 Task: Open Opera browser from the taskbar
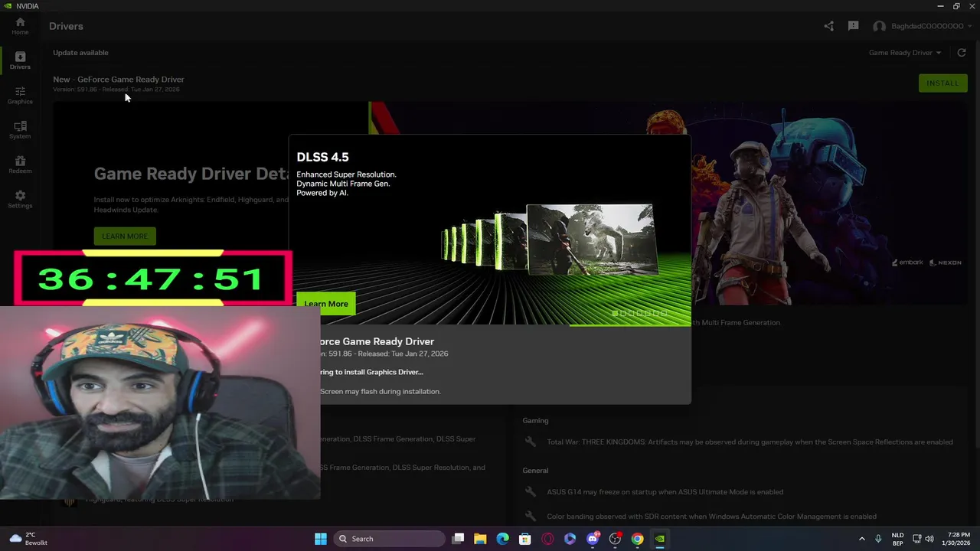click(x=547, y=539)
